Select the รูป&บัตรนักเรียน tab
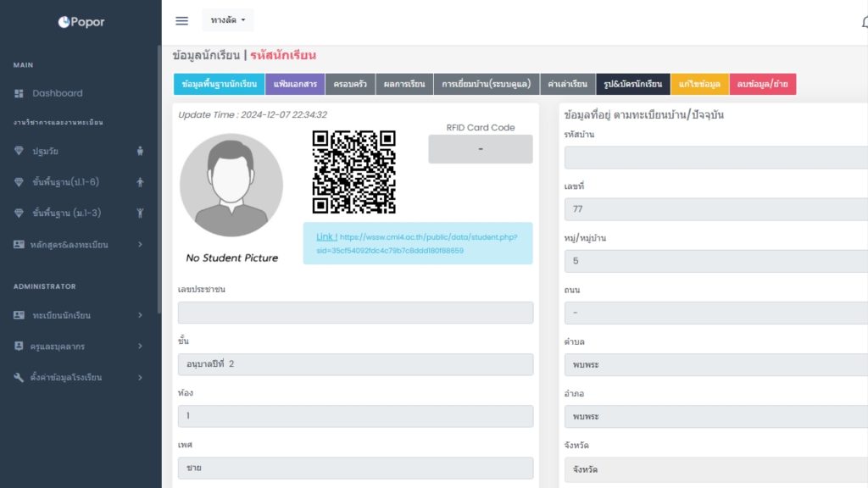This screenshot has height=488, width=868. click(x=632, y=84)
